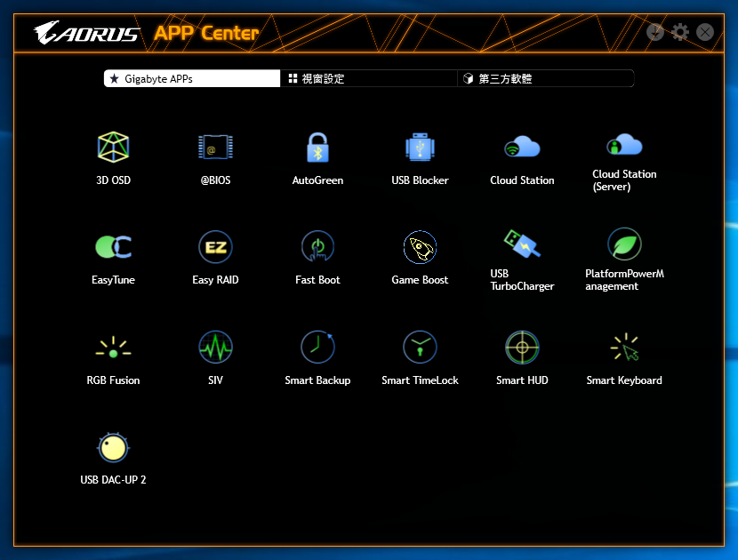738x560 pixels.
Task: Close the APP Center window
Action: [704, 32]
